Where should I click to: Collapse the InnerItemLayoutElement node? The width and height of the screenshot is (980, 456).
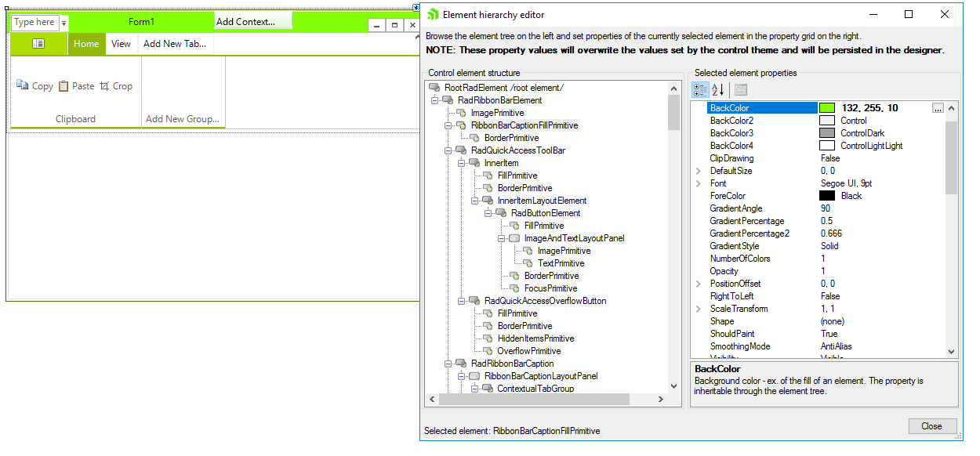coord(474,201)
